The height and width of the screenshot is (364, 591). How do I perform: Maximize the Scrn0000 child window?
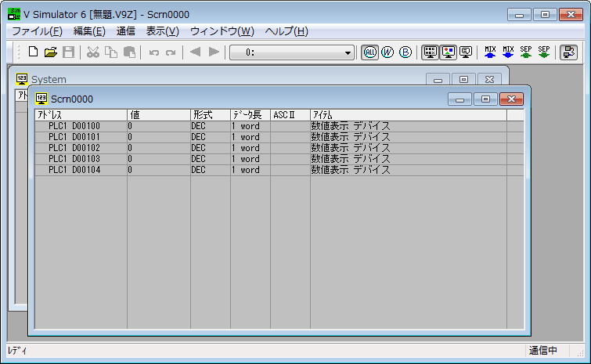[x=485, y=99]
